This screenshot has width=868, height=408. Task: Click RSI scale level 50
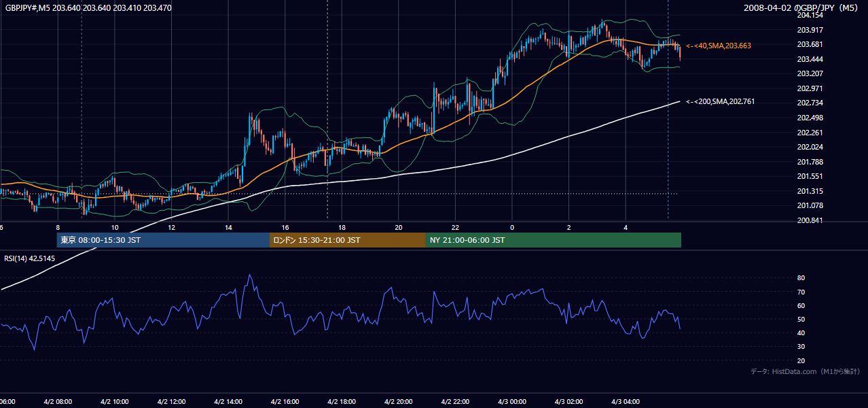[801, 320]
